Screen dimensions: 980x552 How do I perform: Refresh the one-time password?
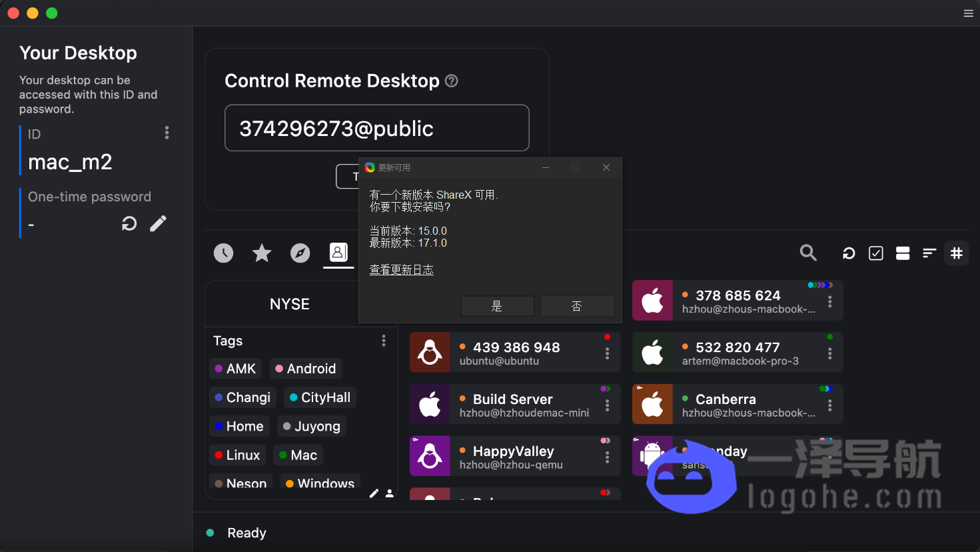(129, 223)
